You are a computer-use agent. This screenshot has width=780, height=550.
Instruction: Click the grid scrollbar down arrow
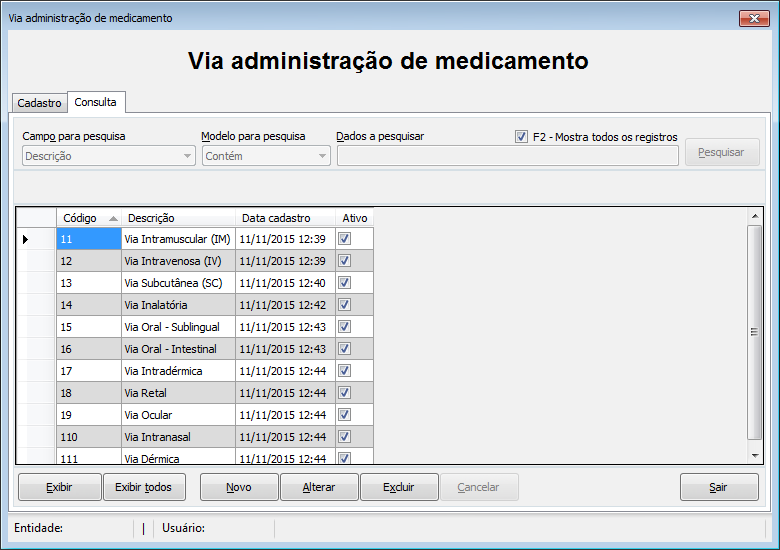point(755,456)
